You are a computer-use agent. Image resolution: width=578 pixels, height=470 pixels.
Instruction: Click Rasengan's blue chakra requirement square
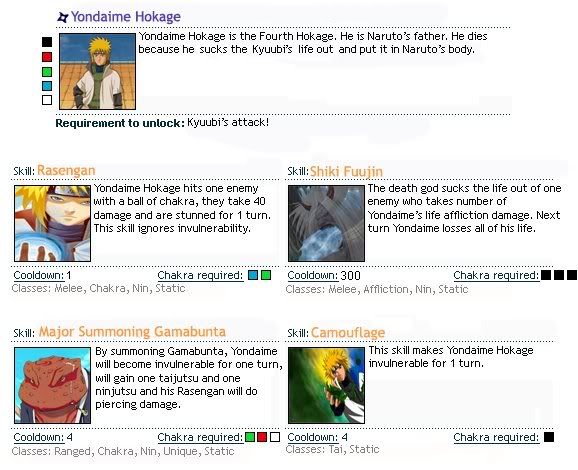tap(253, 275)
